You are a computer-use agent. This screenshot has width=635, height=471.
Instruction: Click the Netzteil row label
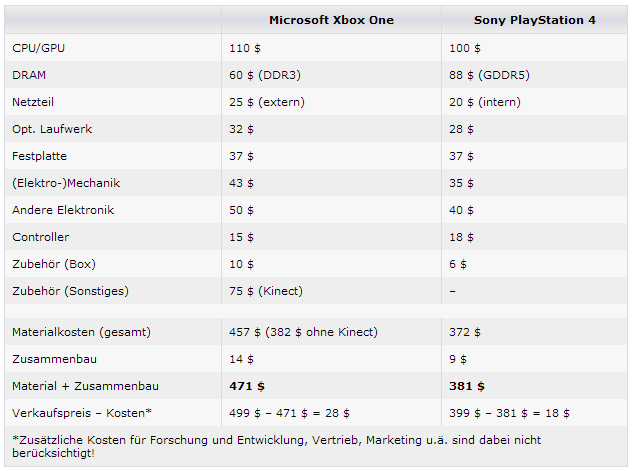33,102
